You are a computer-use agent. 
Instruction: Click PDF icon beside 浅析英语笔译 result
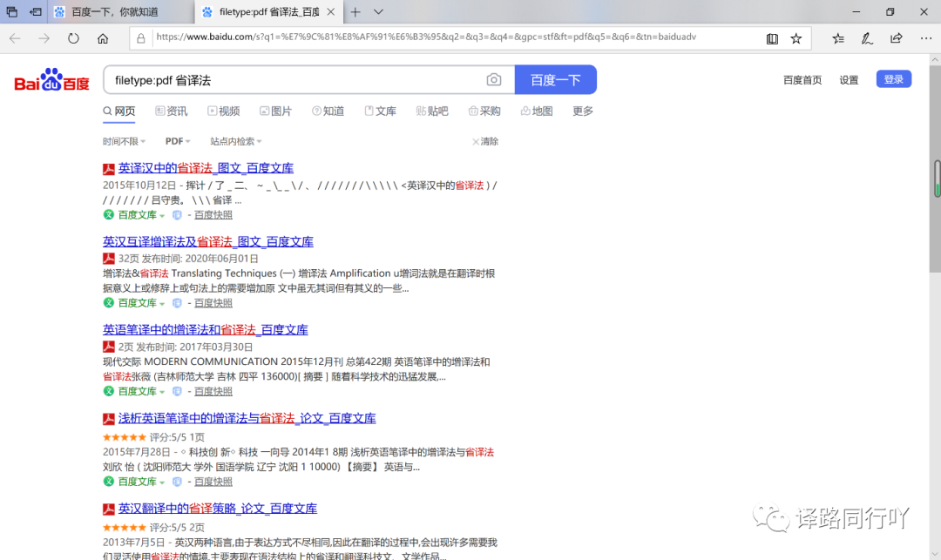109,419
